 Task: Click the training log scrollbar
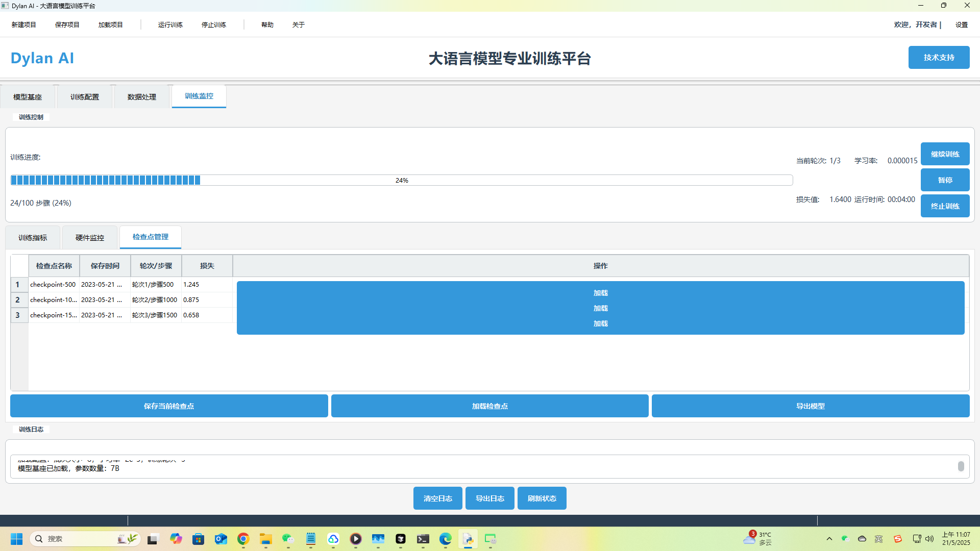click(x=961, y=466)
